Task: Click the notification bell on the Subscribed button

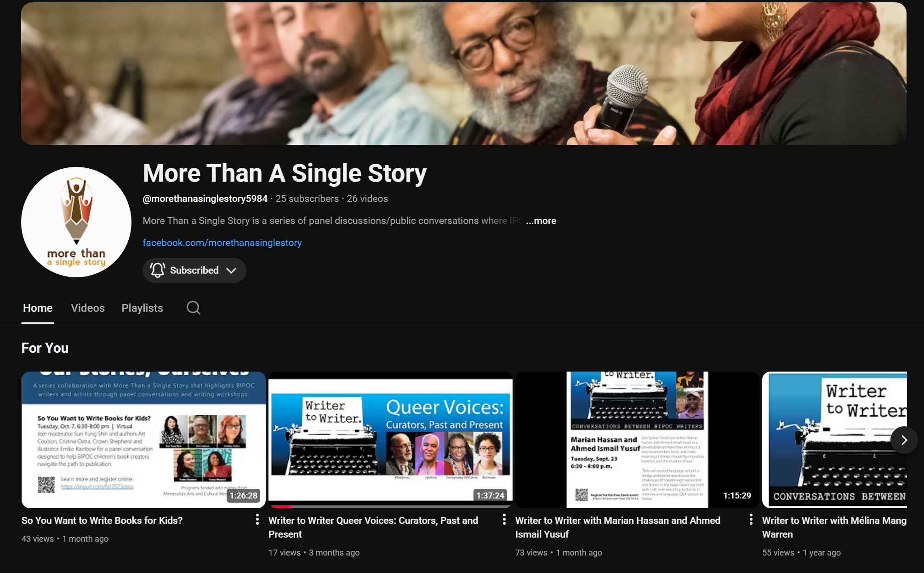Action: pyautogui.click(x=157, y=270)
